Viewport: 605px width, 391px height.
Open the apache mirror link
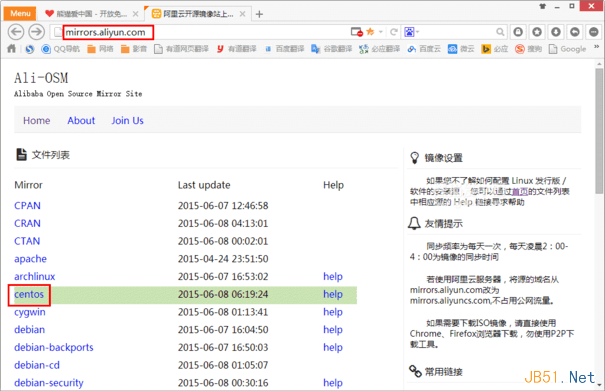pos(30,259)
